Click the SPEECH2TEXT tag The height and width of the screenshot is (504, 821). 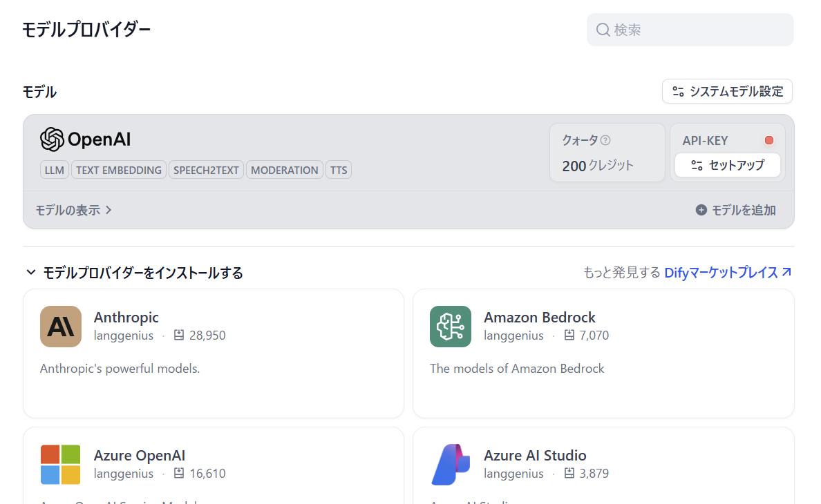click(207, 170)
